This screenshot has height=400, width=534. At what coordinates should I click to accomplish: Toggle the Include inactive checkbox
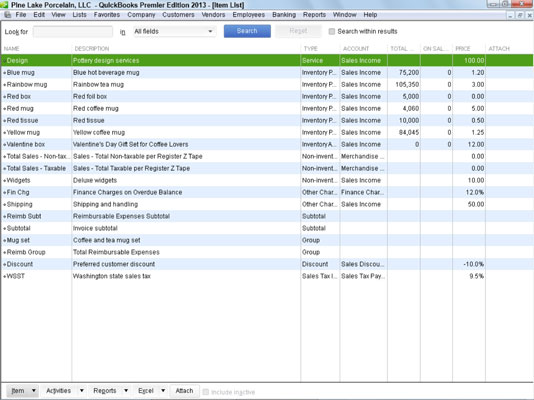(206, 392)
